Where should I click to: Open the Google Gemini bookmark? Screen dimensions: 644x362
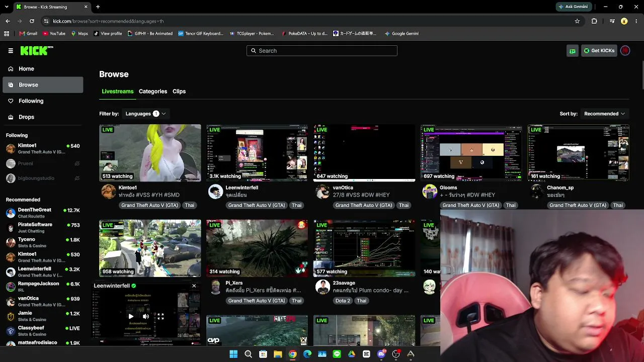click(401, 34)
